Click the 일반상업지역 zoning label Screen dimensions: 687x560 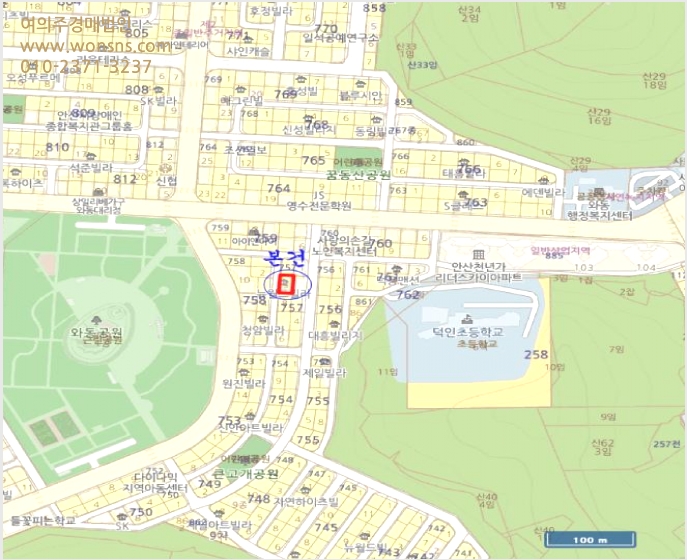(560, 251)
